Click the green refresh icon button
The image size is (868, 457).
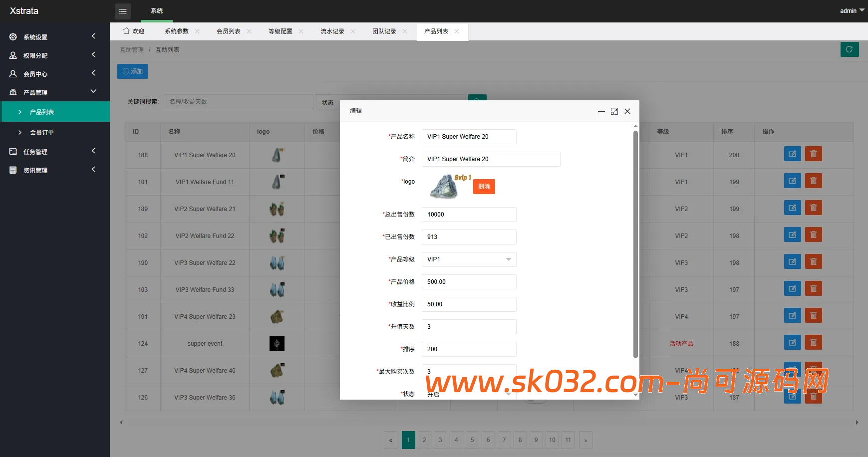point(849,49)
